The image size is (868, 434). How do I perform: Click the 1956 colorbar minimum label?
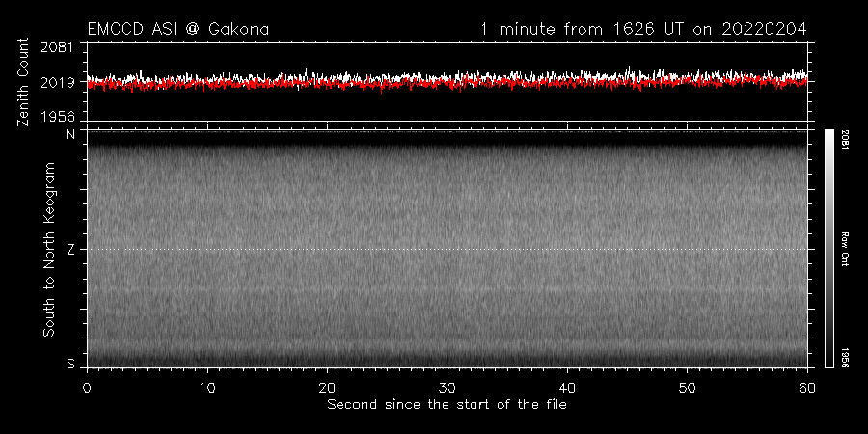845,358
